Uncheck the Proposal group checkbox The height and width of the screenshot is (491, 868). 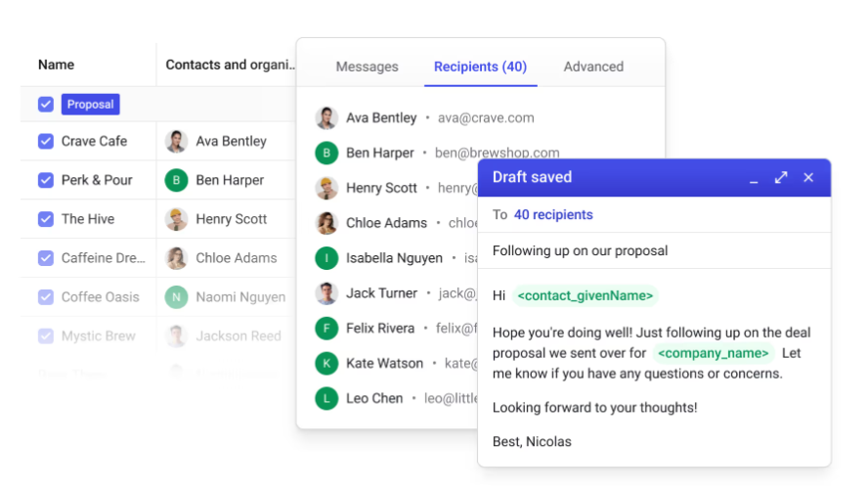[46, 105]
